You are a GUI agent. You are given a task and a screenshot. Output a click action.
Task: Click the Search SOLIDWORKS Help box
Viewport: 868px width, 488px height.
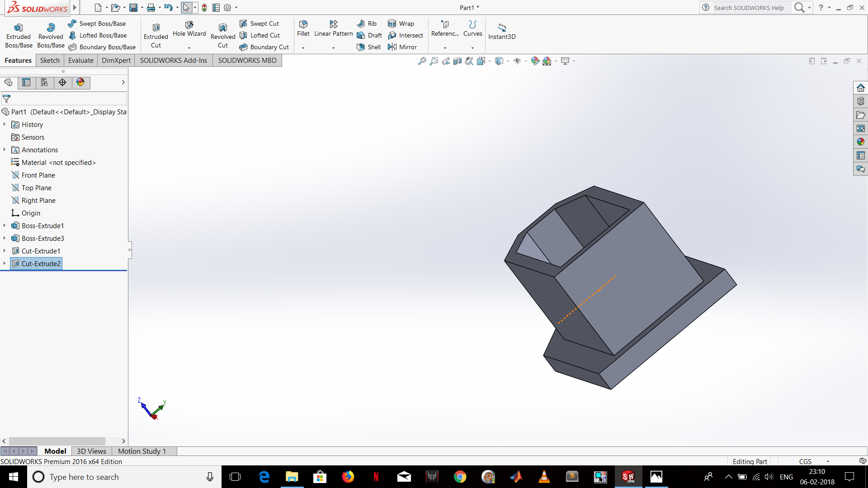click(x=751, y=8)
